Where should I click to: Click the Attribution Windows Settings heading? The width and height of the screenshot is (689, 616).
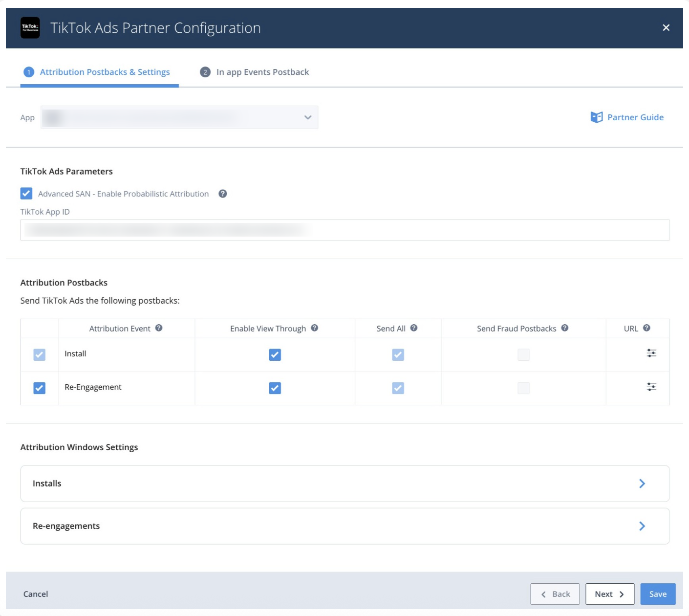[79, 447]
